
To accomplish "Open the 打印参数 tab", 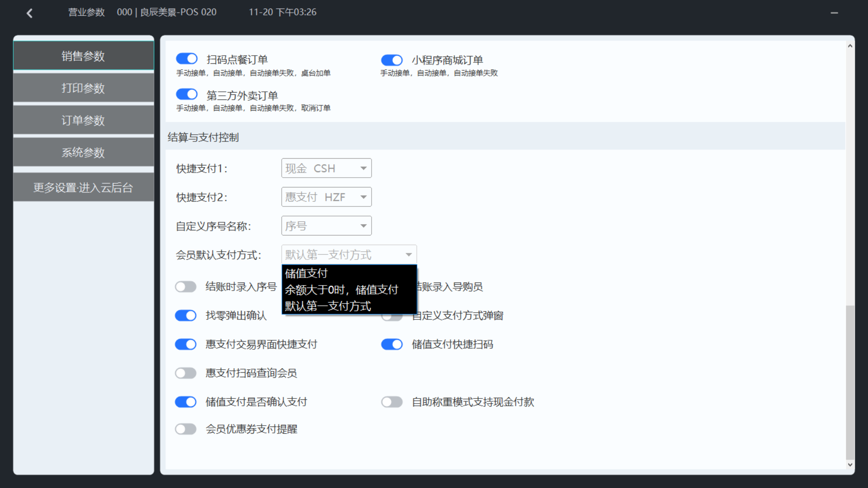I will 83,88.
